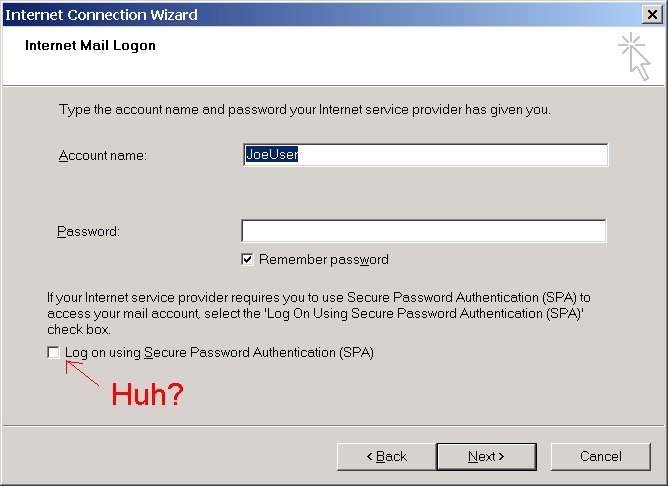Image resolution: width=668 pixels, height=486 pixels.
Task: Enable the Secure Password Authentication checkbox
Action: point(53,352)
